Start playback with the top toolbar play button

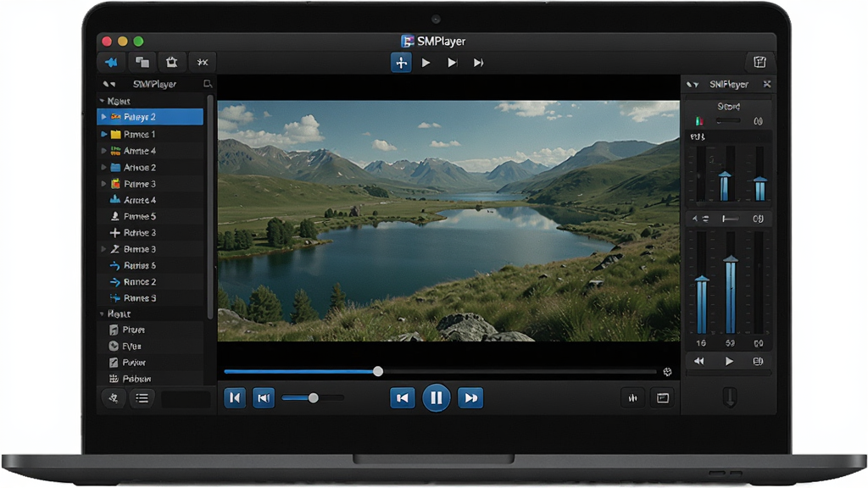426,63
